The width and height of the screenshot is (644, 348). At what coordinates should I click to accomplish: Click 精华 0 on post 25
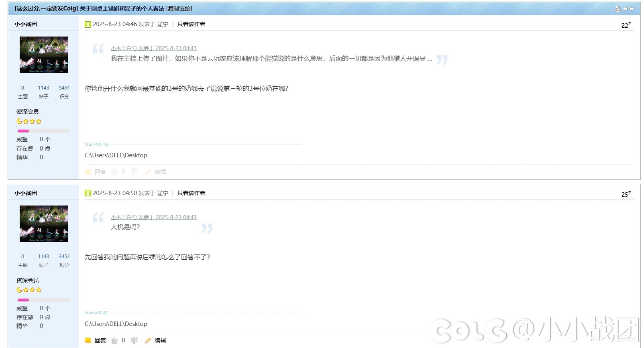[x=30, y=326]
